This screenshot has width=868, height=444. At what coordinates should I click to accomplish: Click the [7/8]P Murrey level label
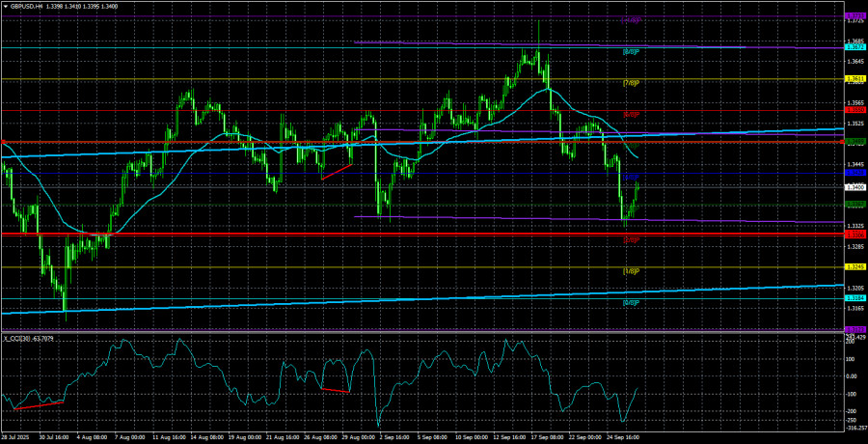(632, 83)
